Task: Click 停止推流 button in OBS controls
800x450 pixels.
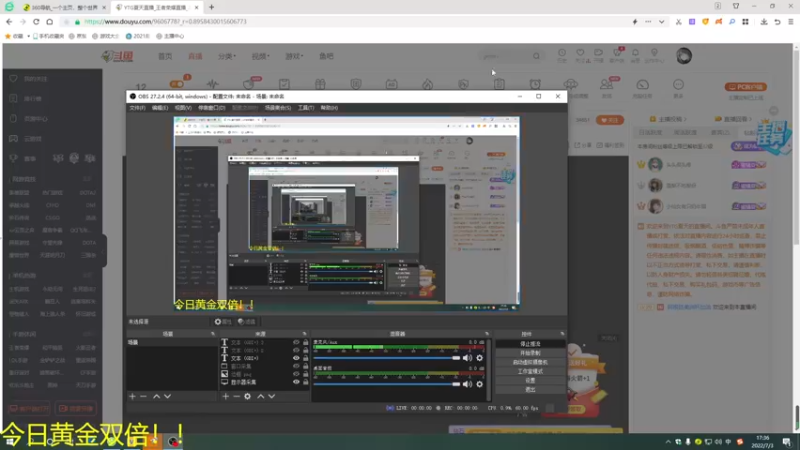Action: (530, 344)
